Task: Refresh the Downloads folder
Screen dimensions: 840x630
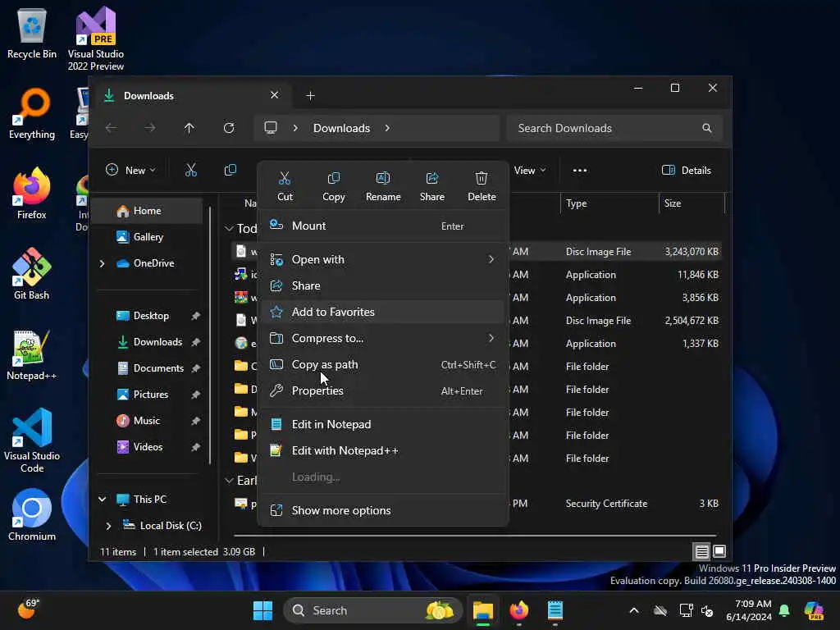Action: tap(229, 128)
